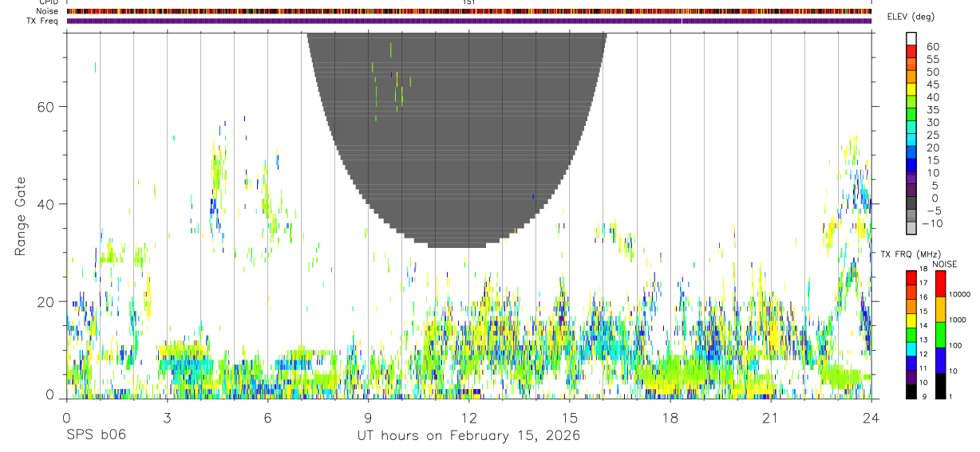Viewport: 980px width, 452px height.
Task: Click the x-axis hour tick label '12'
Action: 468,418
